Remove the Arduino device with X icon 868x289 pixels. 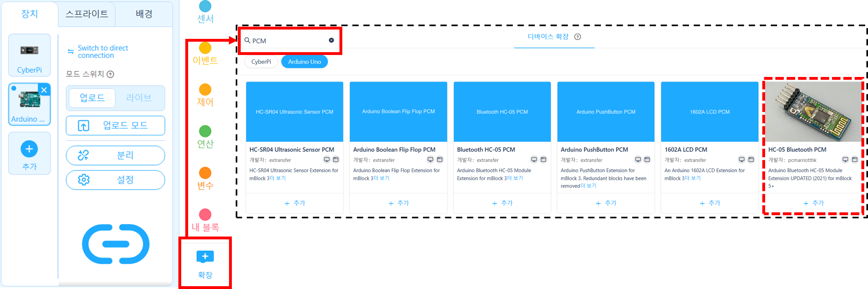44,90
